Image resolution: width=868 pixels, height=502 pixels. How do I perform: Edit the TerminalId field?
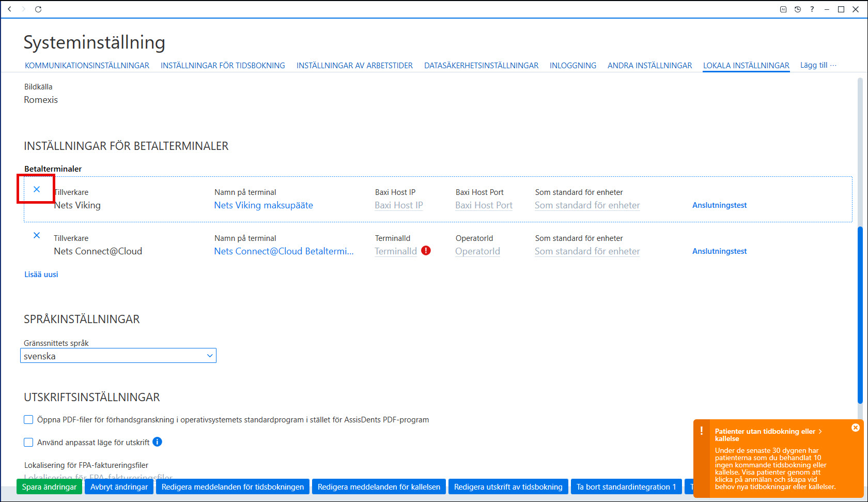click(396, 251)
